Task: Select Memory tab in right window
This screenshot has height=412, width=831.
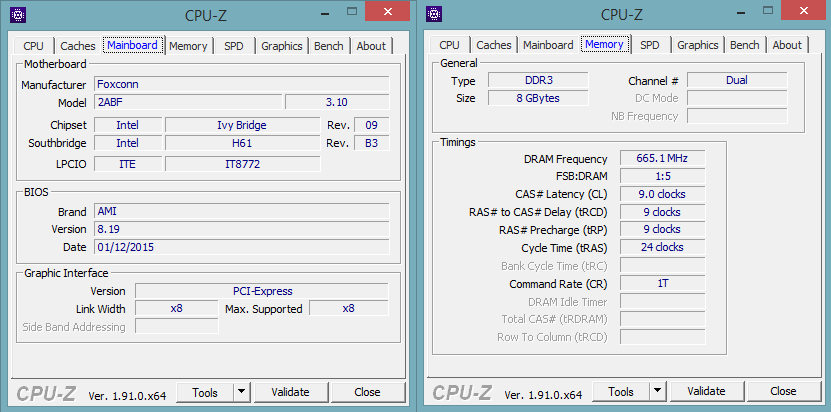Action: pos(604,45)
